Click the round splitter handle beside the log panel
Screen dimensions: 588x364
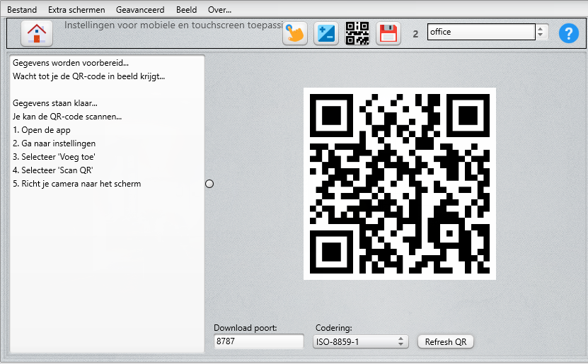209,184
